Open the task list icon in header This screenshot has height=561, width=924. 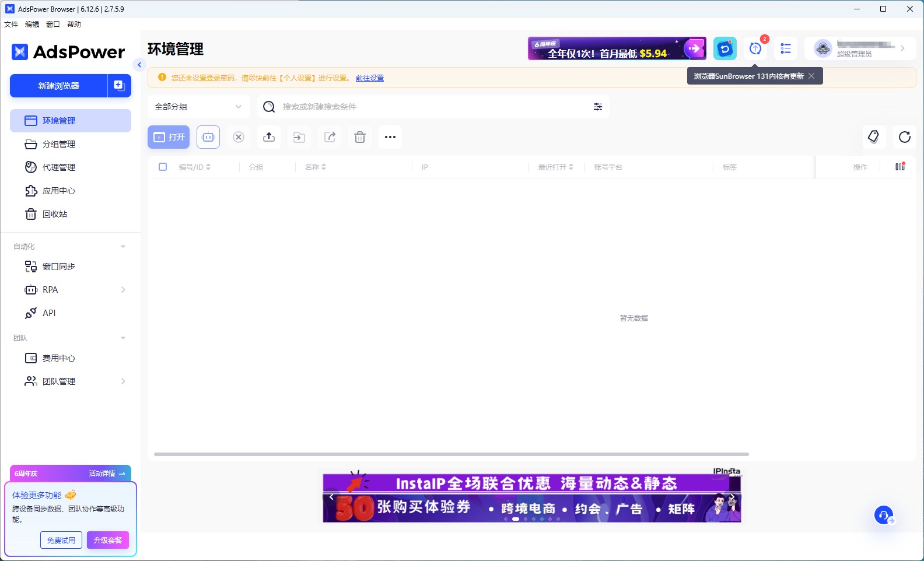[786, 48]
